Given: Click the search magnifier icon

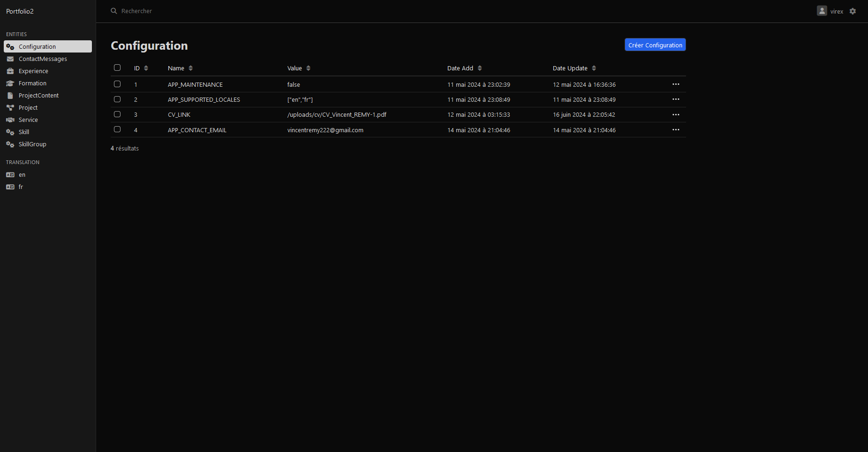Looking at the screenshot, I should click(x=114, y=11).
